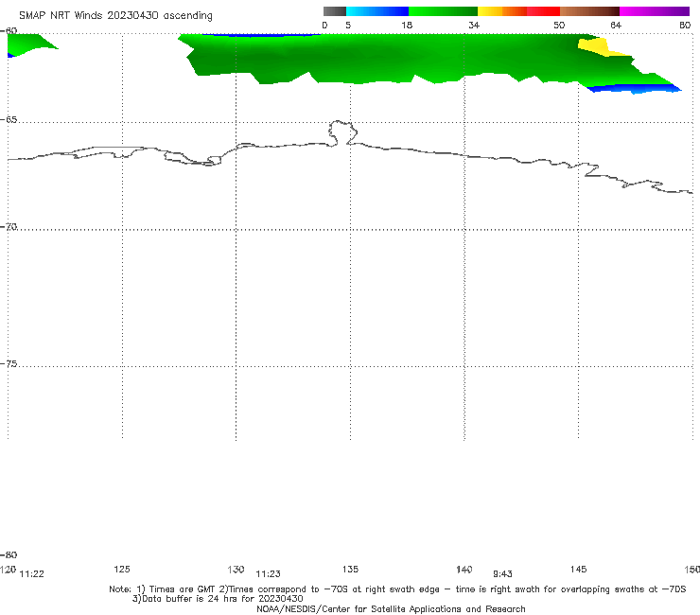This screenshot has width=700, height=615.
Task: Click the longitude label '130'
Action: [236, 569]
